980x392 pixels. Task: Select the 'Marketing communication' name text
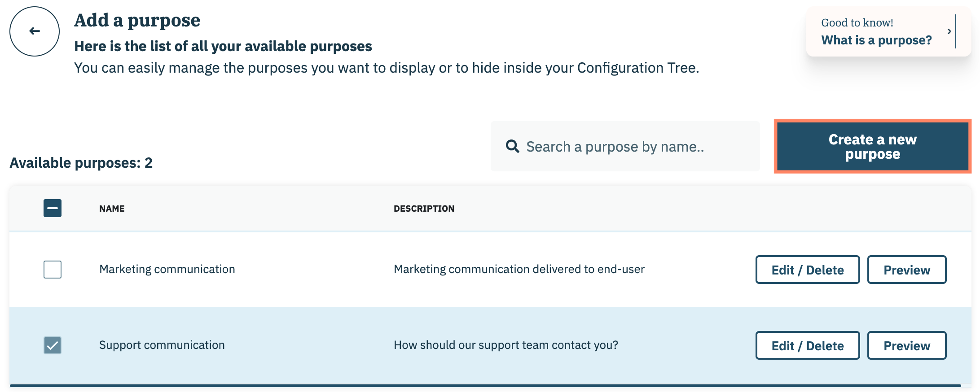(167, 269)
